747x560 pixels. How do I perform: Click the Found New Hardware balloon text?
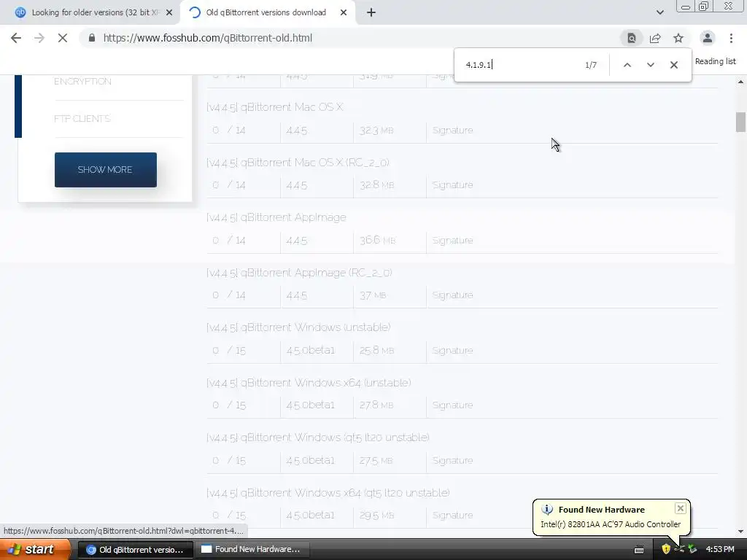(611, 524)
